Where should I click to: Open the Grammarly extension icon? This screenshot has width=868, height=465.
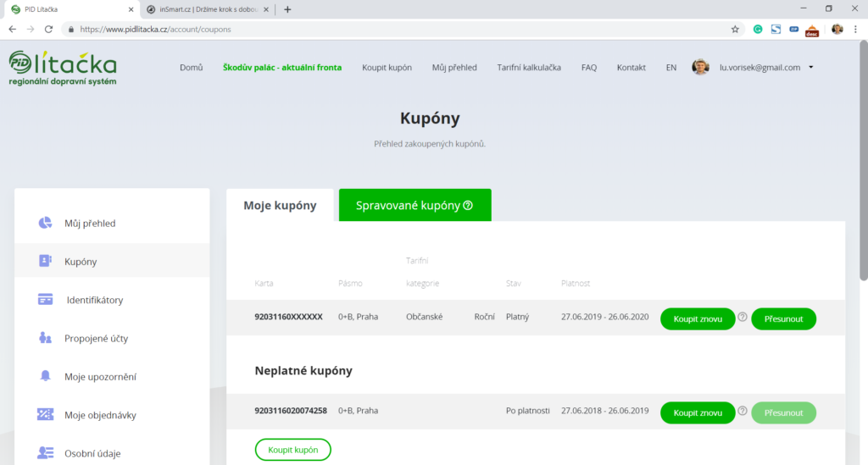tap(758, 30)
